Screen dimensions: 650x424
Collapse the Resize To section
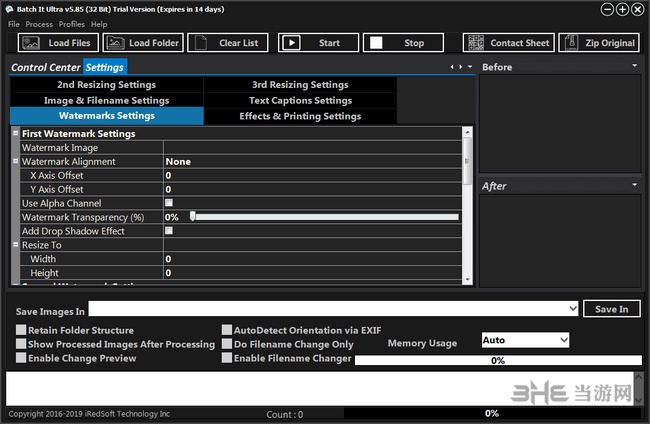point(15,245)
